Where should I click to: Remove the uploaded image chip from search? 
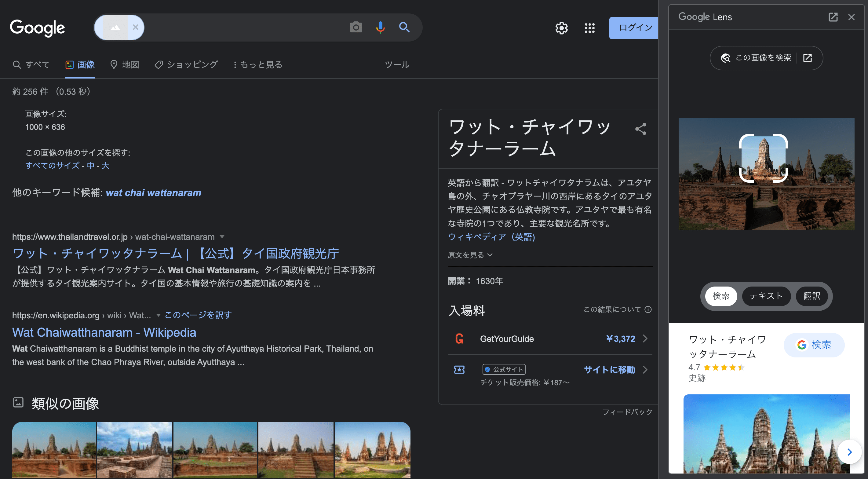(136, 27)
